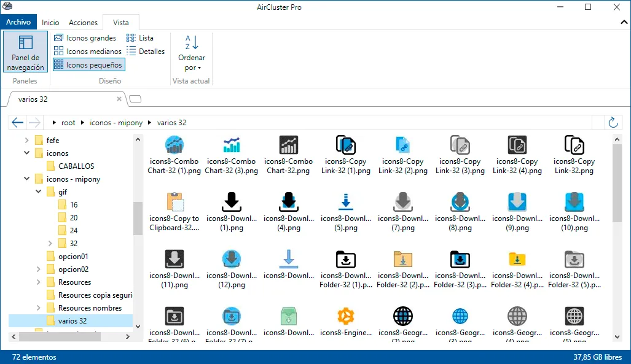631x364 pixels.
Task: Collapse the gif folder node
Action: [38, 192]
